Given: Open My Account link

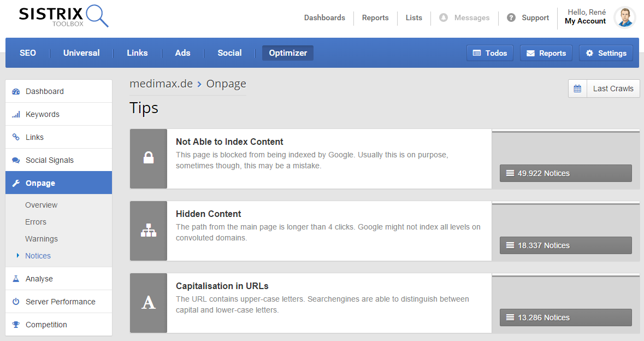Looking at the screenshot, I should pos(585,21).
